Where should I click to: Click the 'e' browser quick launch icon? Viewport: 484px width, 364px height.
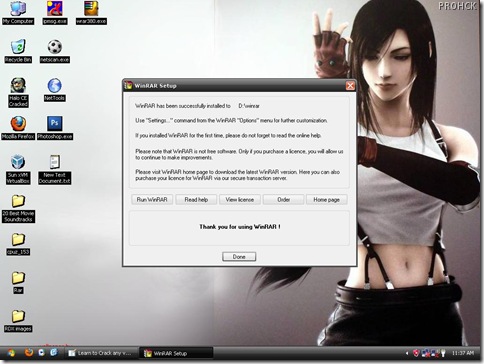pos(54,353)
